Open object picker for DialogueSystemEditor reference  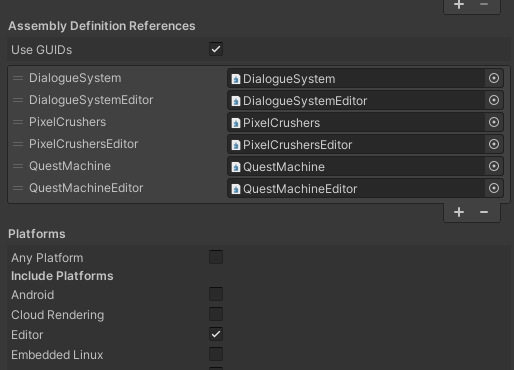point(494,100)
